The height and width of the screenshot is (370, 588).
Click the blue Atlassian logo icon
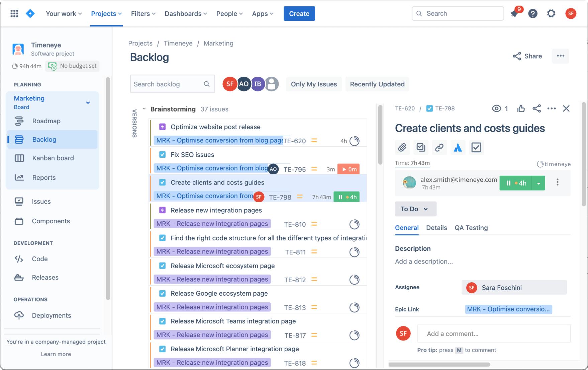click(458, 147)
